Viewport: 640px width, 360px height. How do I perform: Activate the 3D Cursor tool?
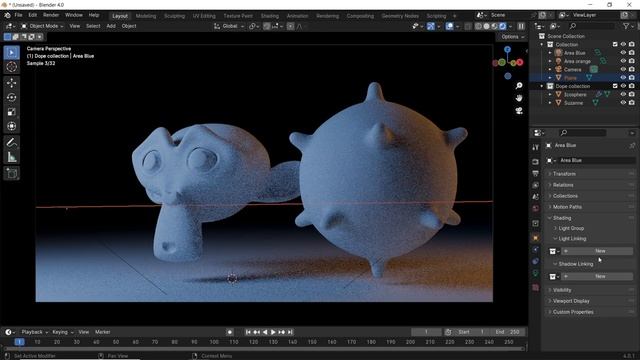11,67
